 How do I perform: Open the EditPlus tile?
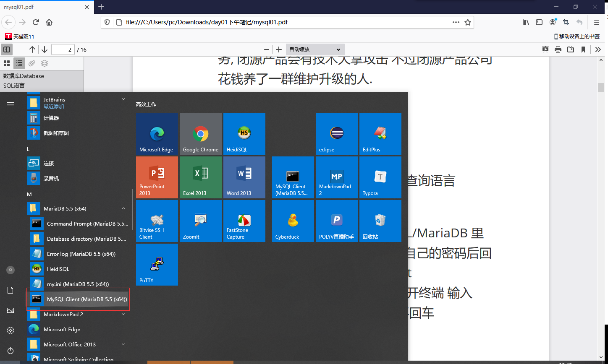point(380,134)
